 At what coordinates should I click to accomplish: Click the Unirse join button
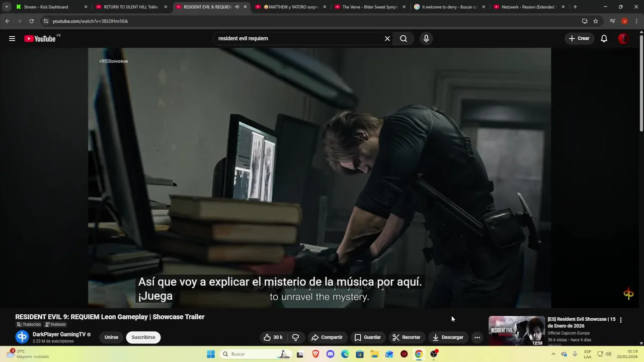tap(111, 337)
